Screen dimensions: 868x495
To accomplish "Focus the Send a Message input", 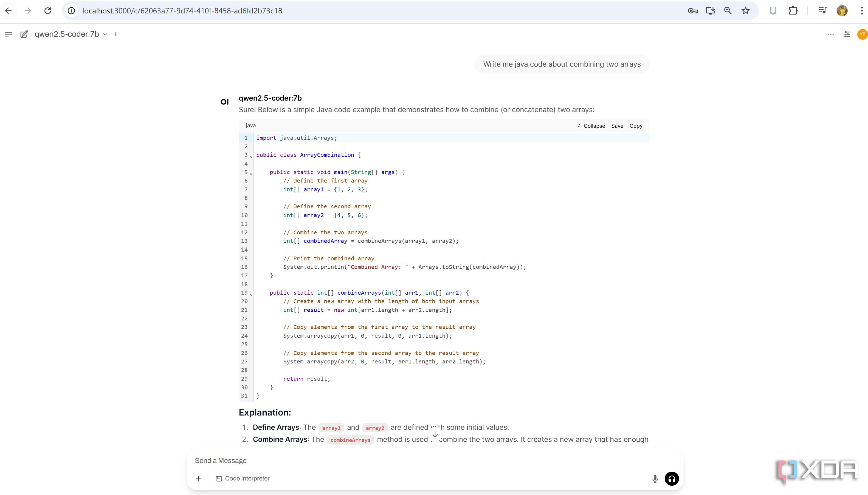I will pos(435,460).
